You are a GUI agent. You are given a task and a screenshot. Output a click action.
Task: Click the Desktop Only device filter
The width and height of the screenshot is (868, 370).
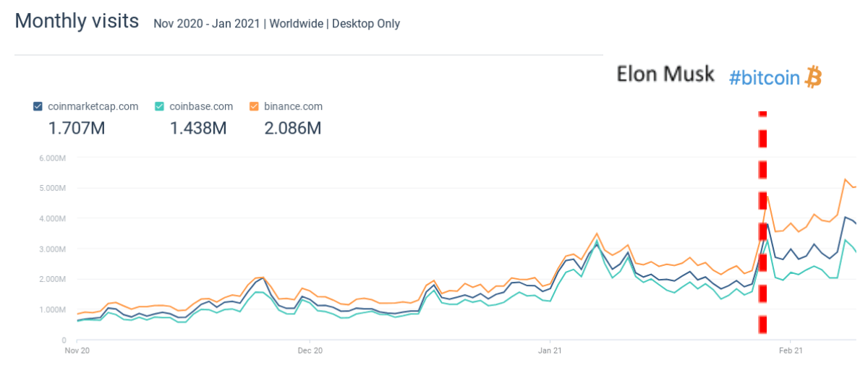pos(367,24)
